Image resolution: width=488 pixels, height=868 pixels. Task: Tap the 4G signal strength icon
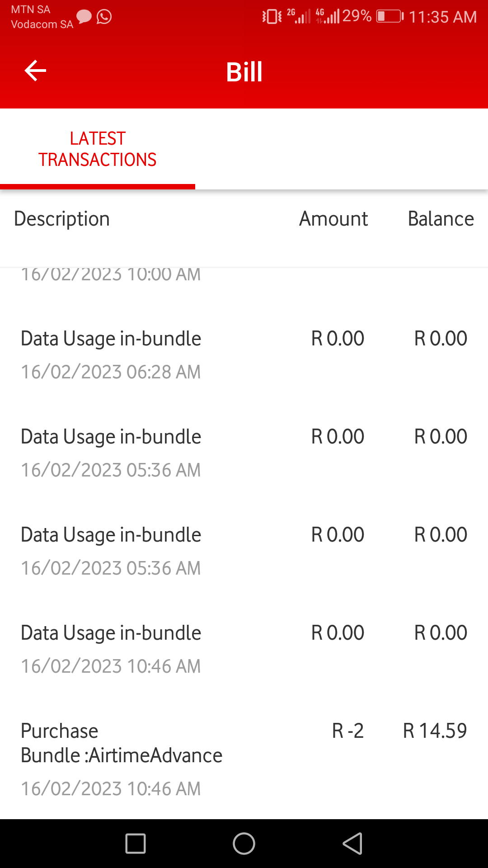[328, 16]
